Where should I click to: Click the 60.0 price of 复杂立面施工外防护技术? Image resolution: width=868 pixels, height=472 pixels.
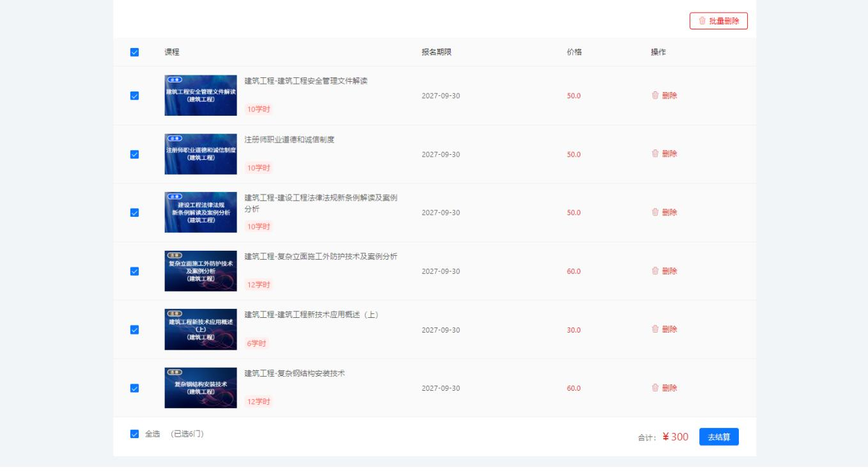click(574, 271)
